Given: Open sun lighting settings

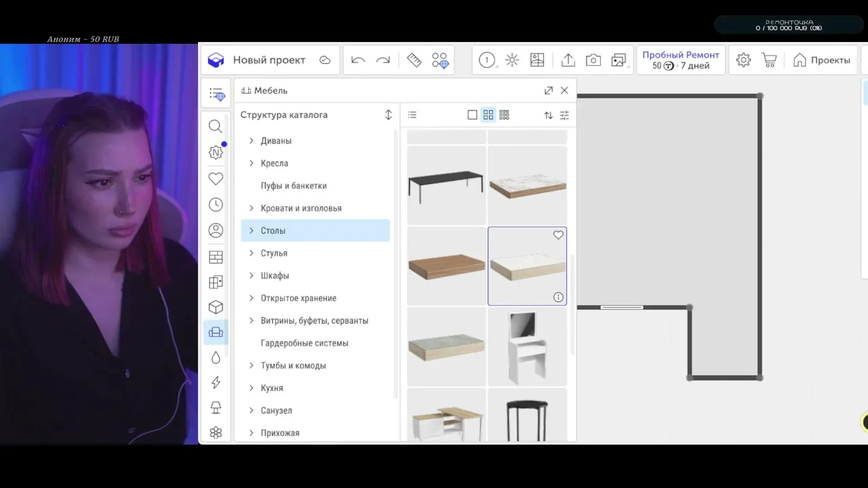Looking at the screenshot, I should coord(512,60).
